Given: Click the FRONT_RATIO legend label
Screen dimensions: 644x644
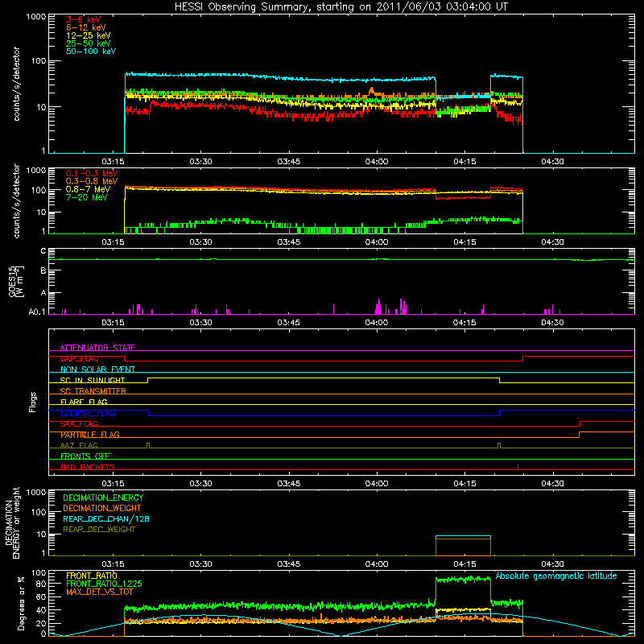Looking at the screenshot, I should click(x=92, y=576).
